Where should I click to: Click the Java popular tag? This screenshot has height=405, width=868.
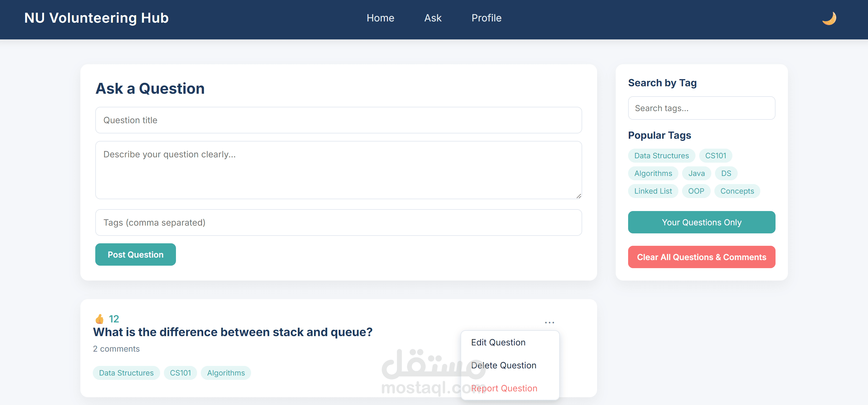[x=696, y=173]
